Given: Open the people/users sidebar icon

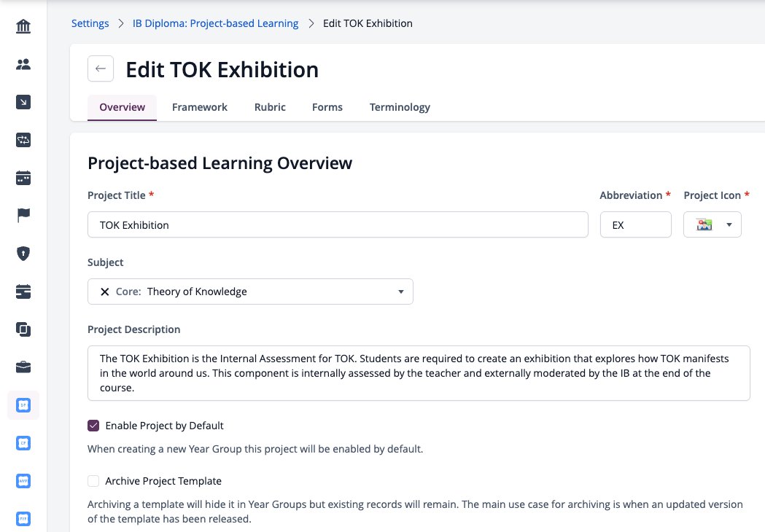Looking at the screenshot, I should click(23, 64).
